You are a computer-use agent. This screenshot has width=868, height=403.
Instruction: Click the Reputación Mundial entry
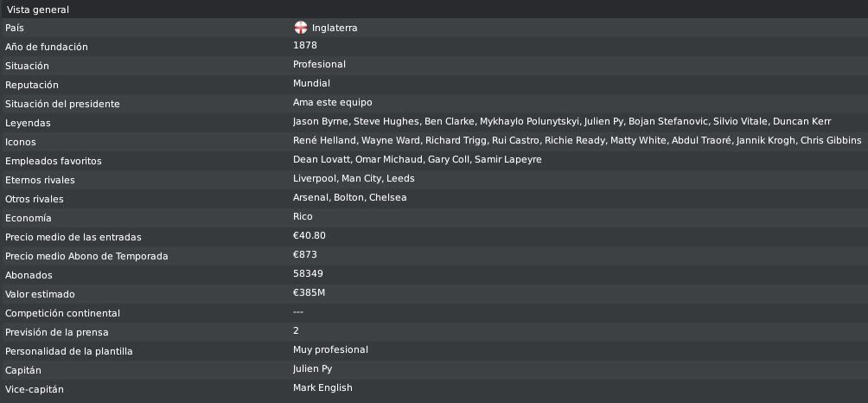click(x=311, y=83)
